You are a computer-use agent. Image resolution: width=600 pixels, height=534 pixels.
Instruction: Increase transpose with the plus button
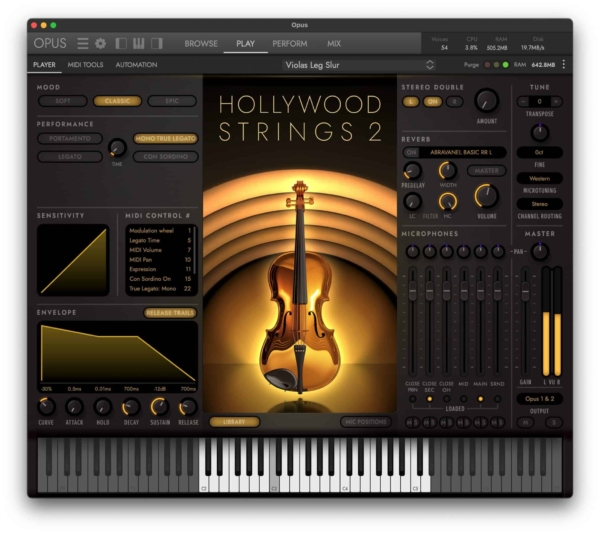(x=556, y=101)
